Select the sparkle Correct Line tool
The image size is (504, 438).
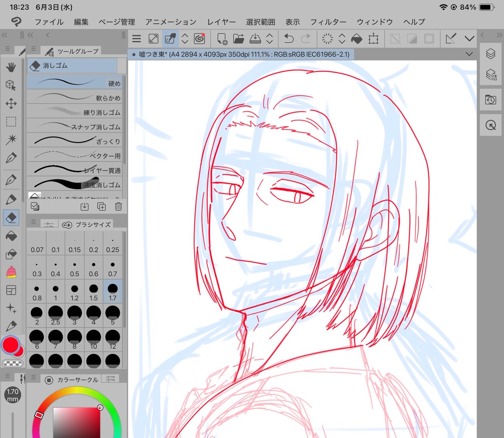(11, 308)
